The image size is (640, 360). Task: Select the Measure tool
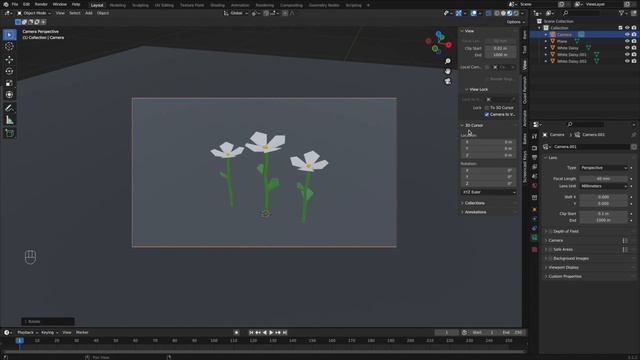9,120
